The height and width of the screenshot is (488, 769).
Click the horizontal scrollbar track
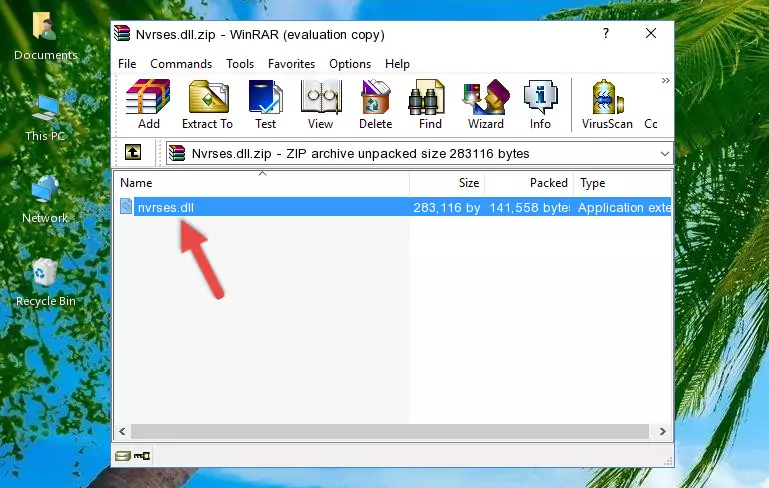(x=390, y=432)
